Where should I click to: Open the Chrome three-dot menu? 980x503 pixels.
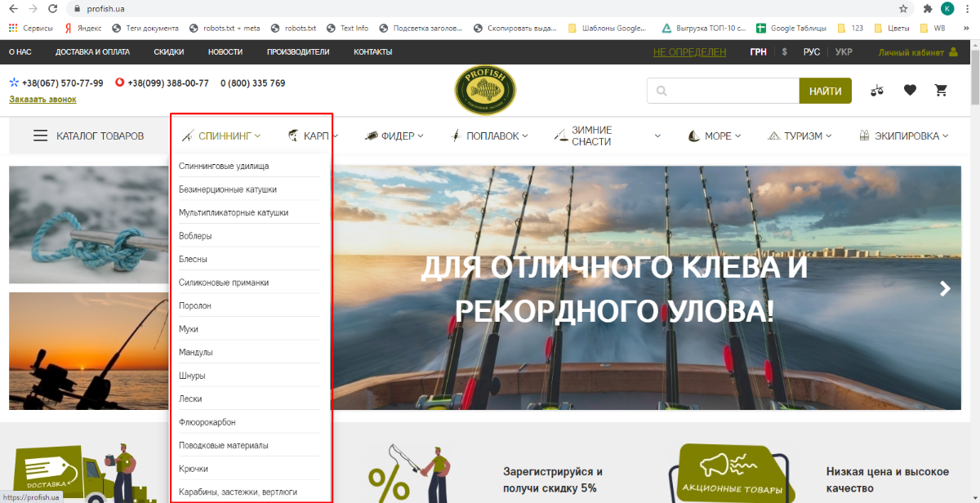pyautogui.click(x=969, y=8)
